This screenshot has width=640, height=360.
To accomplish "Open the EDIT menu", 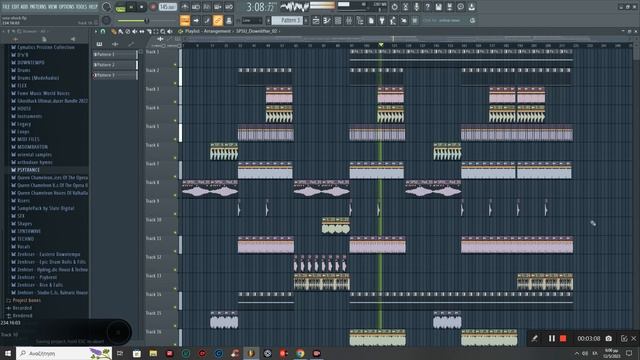I will [x=15, y=7].
